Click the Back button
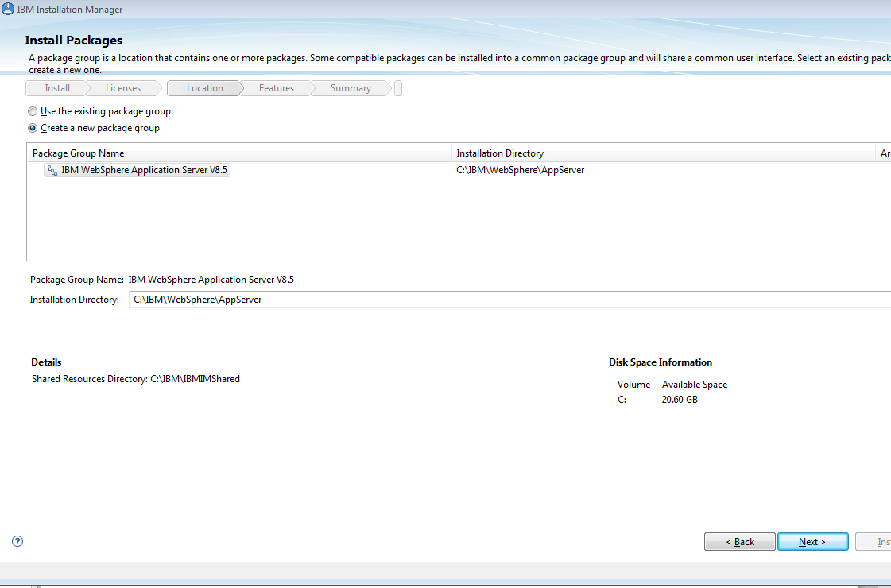Image resolution: width=891 pixels, height=588 pixels. (740, 541)
